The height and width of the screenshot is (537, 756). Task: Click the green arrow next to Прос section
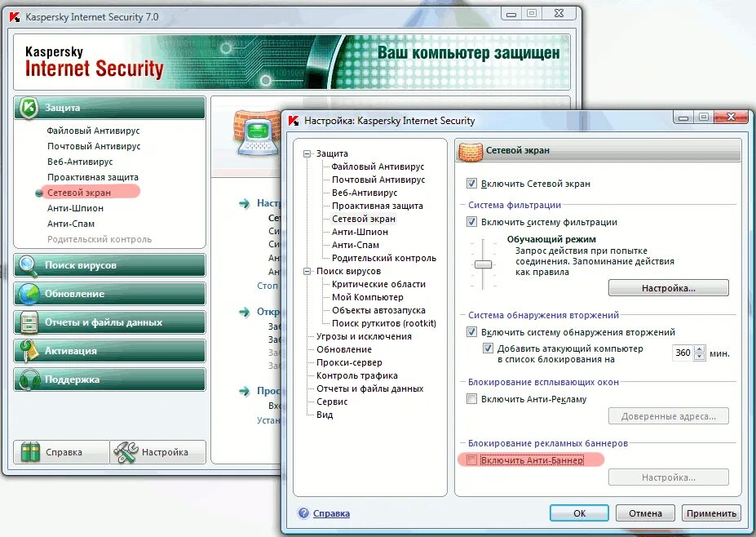245,391
